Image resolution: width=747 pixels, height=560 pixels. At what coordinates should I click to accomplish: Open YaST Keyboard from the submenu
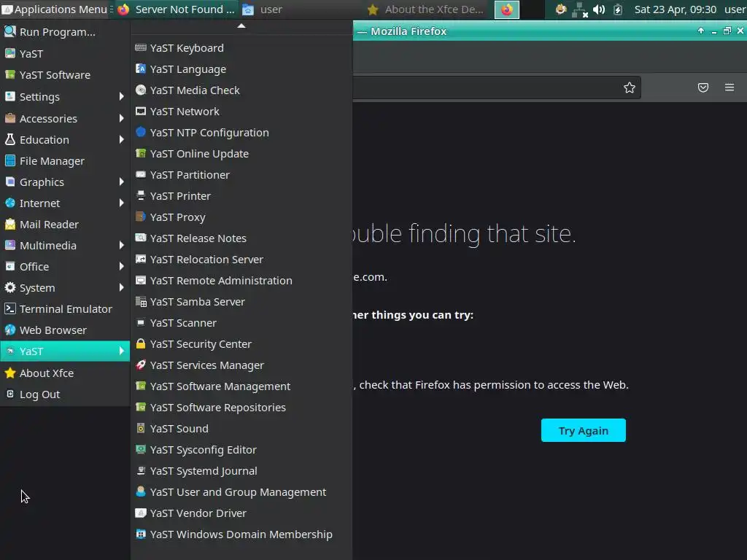click(x=241, y=48)
